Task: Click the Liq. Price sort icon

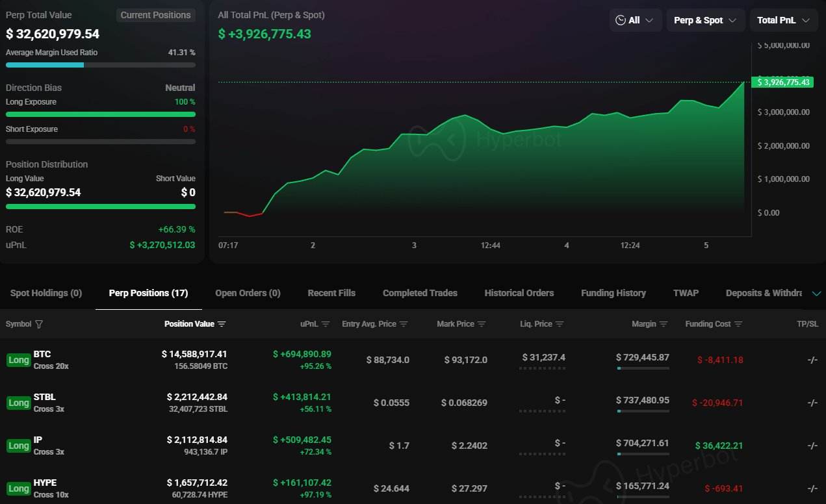Action: (x=560, y=324)
